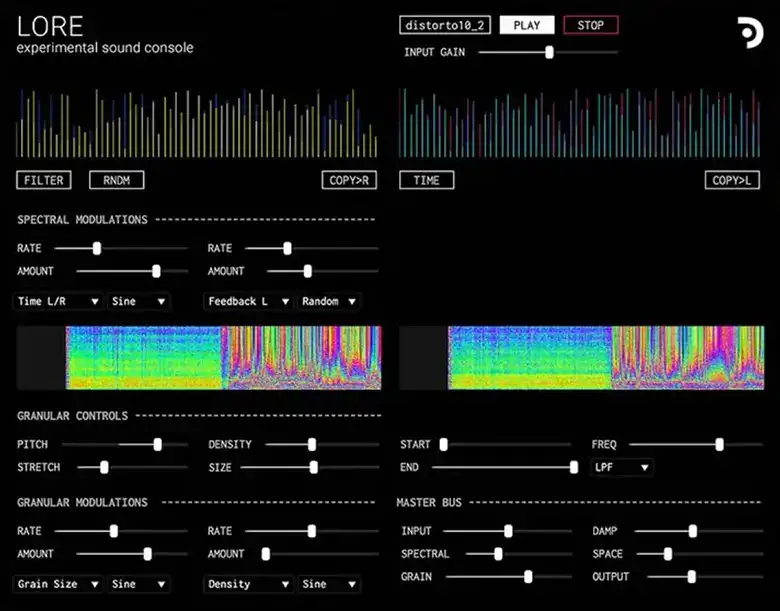Viewport: 780px width, 611px height.
Task: Set the master bus SPACE slider
Action: [x=700, y=554]
